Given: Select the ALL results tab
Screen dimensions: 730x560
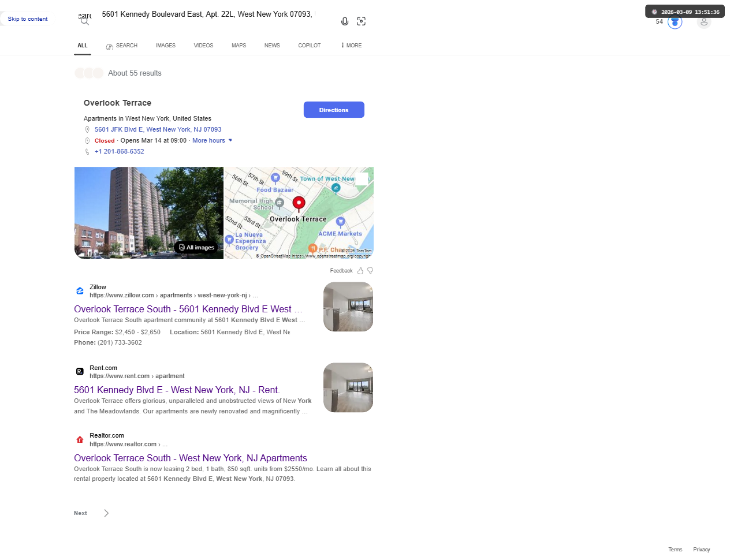Looking at the screenshot, I should click(83, 46).
